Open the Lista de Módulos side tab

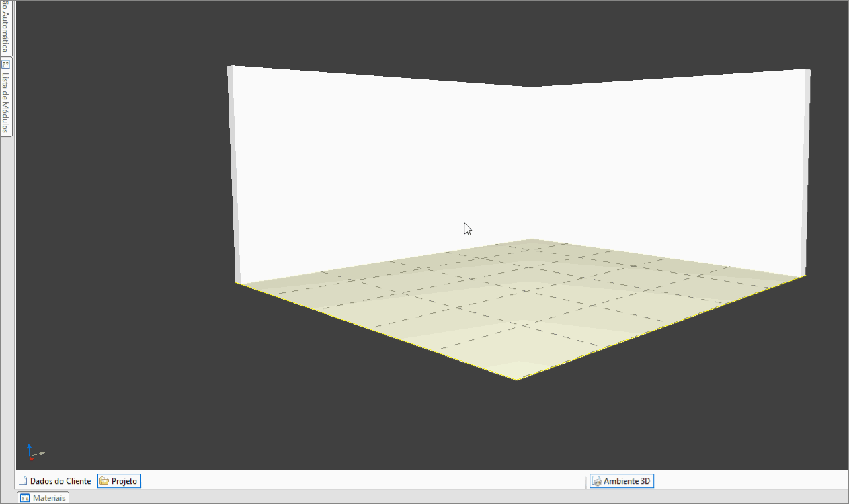[x=5, y=96]
